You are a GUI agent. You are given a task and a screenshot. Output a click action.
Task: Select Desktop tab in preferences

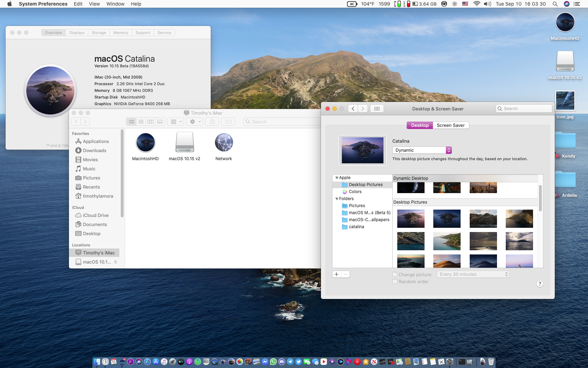point(420,125)
